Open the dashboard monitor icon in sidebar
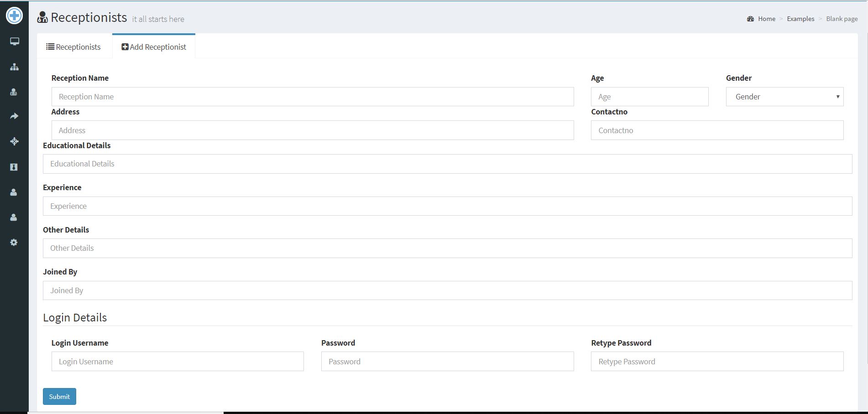The height and width of the screenshot is (414, 868). coord(14,41)
